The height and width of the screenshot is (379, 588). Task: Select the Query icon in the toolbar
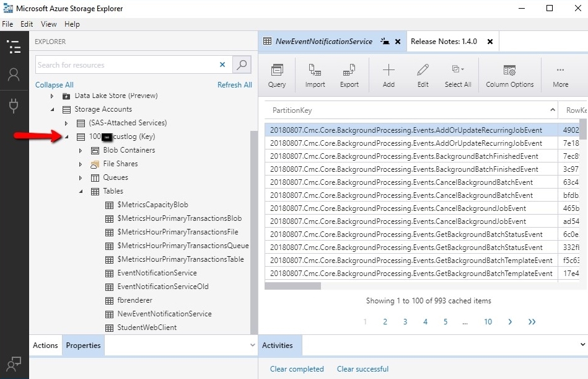[276, 74]
